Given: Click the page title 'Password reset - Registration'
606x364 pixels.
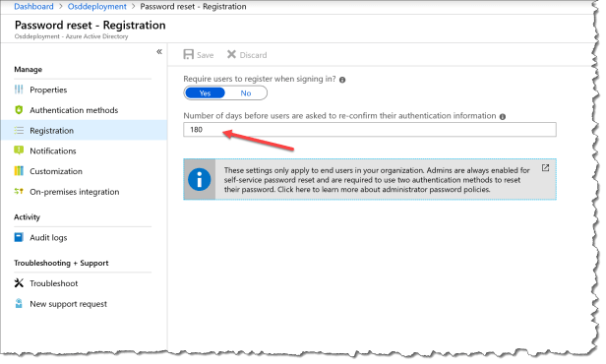Looking at the screenshot, I should 91,26.
